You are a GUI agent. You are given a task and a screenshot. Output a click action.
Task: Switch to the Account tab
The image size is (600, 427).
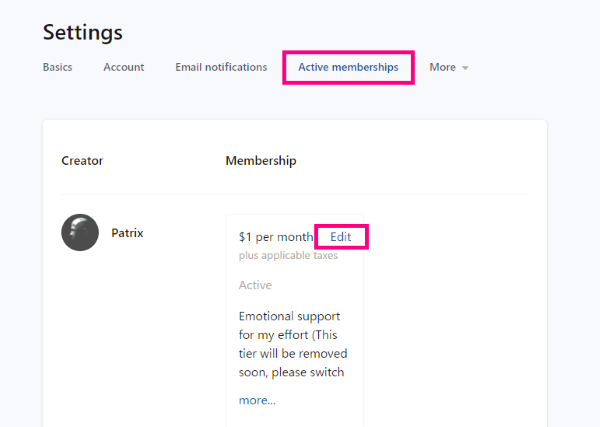(124, 67)
